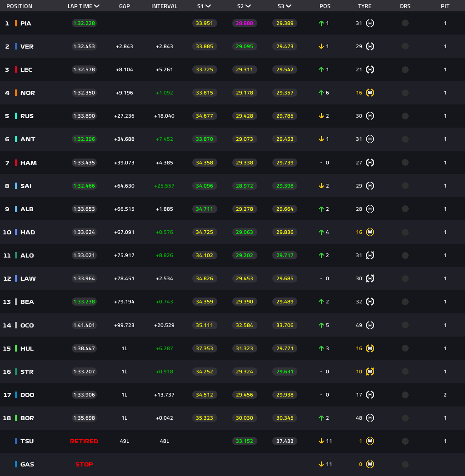Click SAI's green 1:32.466 lap time

click(x=84, y=186)
